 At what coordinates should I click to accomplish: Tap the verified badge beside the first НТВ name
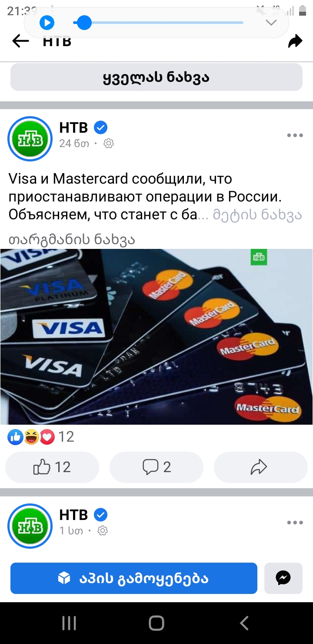[101, 128]
